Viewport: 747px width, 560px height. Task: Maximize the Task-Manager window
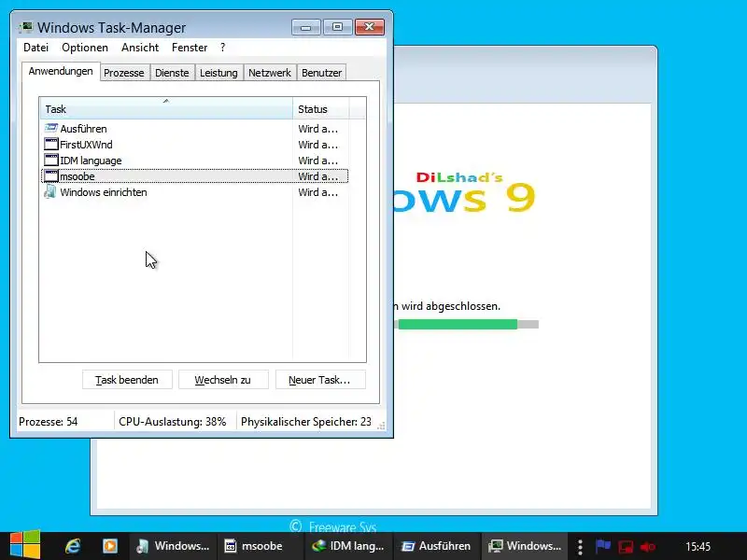[337, 27]
